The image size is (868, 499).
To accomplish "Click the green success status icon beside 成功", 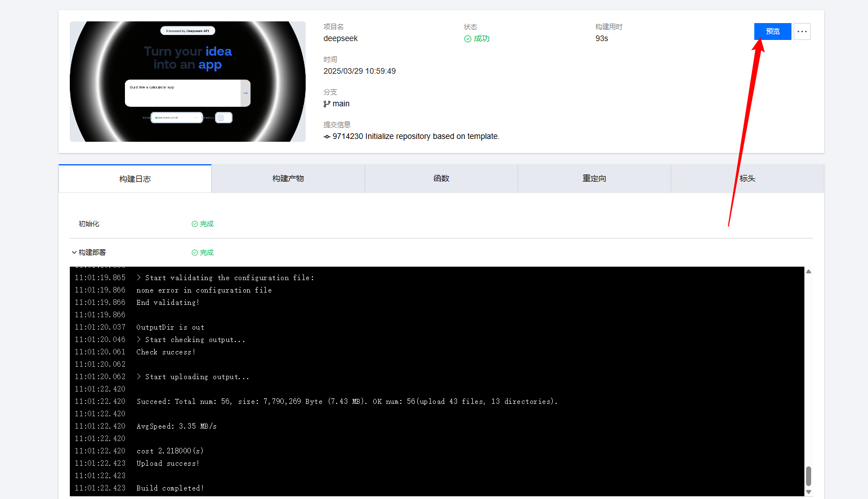I will pos(467,39).
